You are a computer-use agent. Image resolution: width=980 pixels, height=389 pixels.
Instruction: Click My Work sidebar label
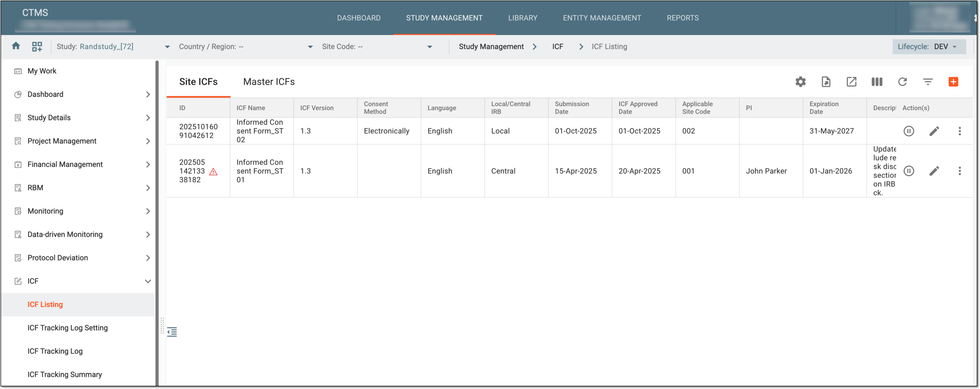42,71
